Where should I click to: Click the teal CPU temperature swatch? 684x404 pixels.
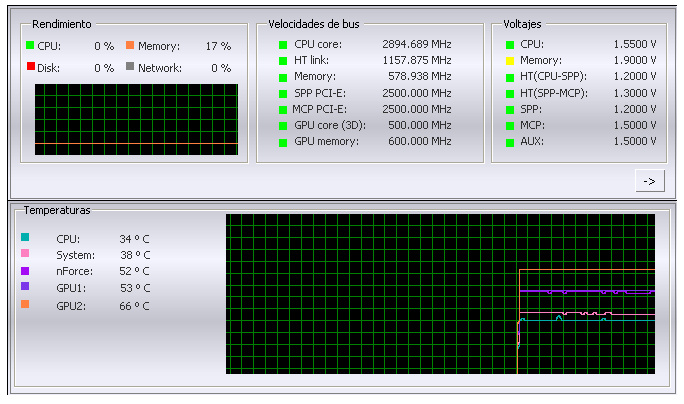pyautogui.click(x=25, y=239)
